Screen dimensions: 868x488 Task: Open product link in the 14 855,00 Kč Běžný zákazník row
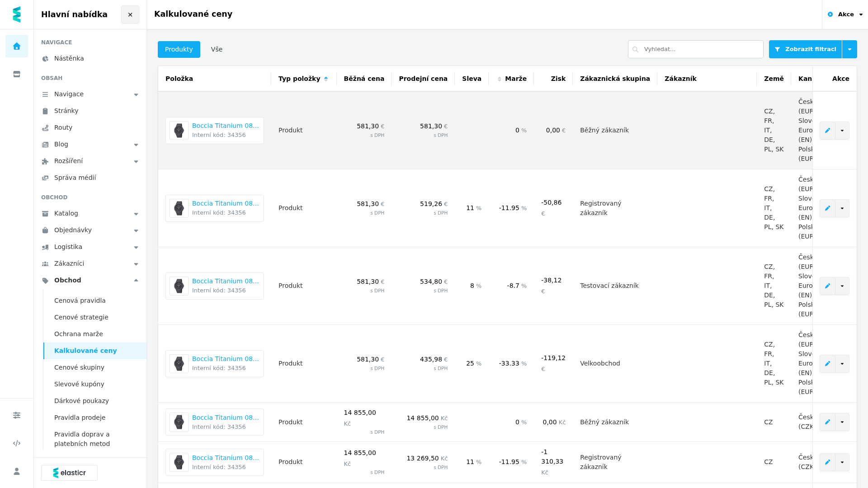pos(226,418)
